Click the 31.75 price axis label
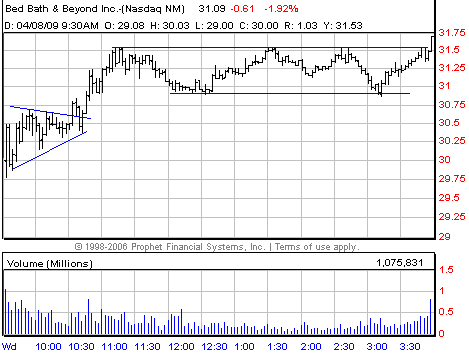 point(452,33)
